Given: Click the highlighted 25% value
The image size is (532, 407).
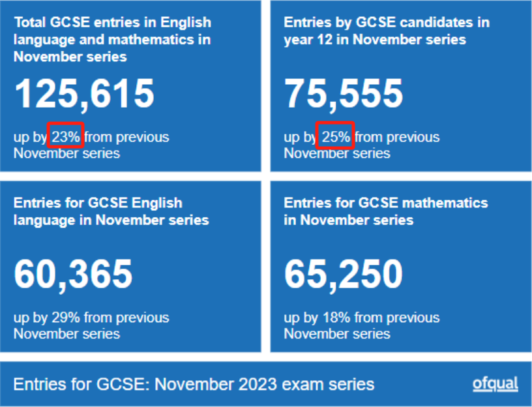Looking at the screenshot, I should pos(336,137).
